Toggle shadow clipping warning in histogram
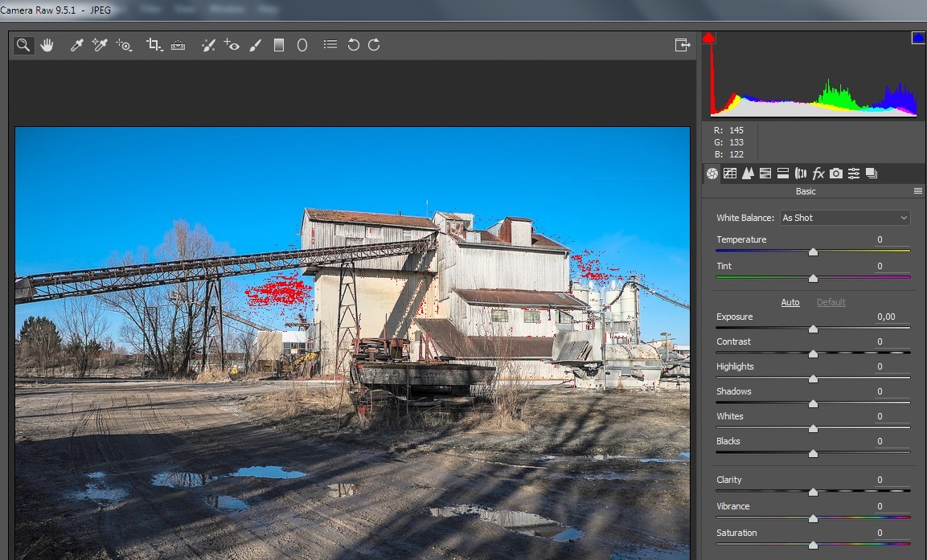Screen dimensions: 927x560 point(708,38)
